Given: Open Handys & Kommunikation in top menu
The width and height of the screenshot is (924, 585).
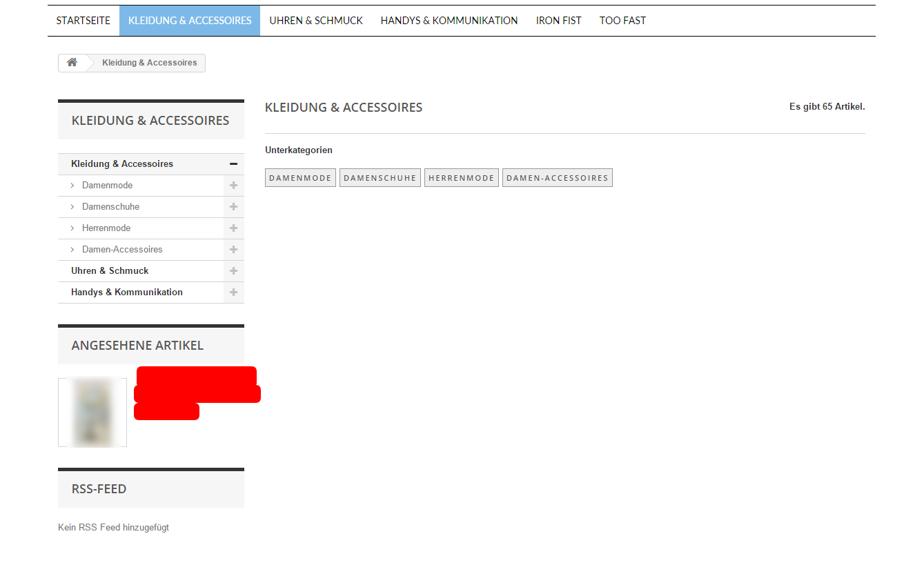Looking at the screenshot, I should 449,21.
